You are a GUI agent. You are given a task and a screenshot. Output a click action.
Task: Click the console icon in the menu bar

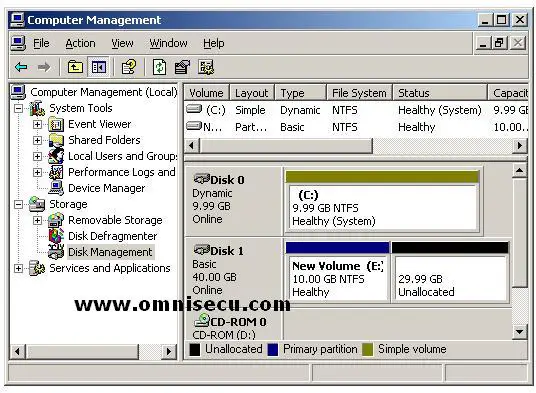click(18, 43)
